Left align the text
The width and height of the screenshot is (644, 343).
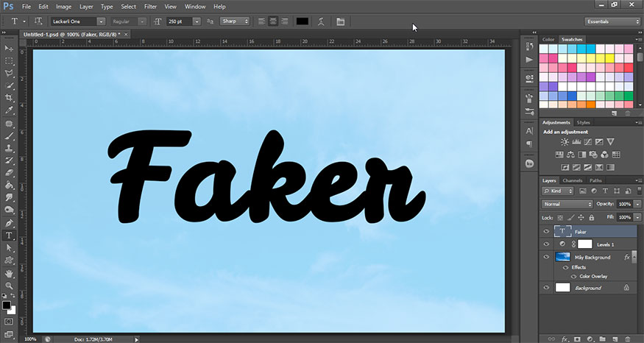[261, 21]
